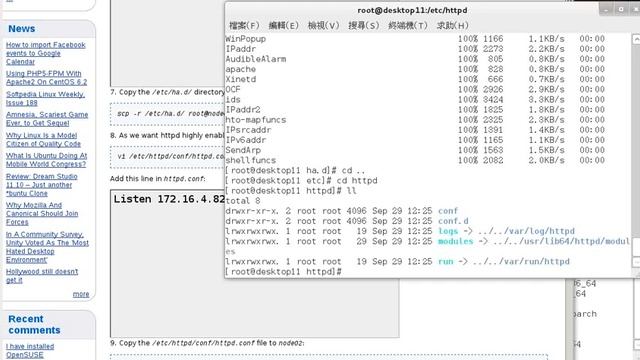The width and height of the screenshot is (640, 360).
Task: Click the 'Listen 172.16.4.82' code box
Action: tap(254, 263)
